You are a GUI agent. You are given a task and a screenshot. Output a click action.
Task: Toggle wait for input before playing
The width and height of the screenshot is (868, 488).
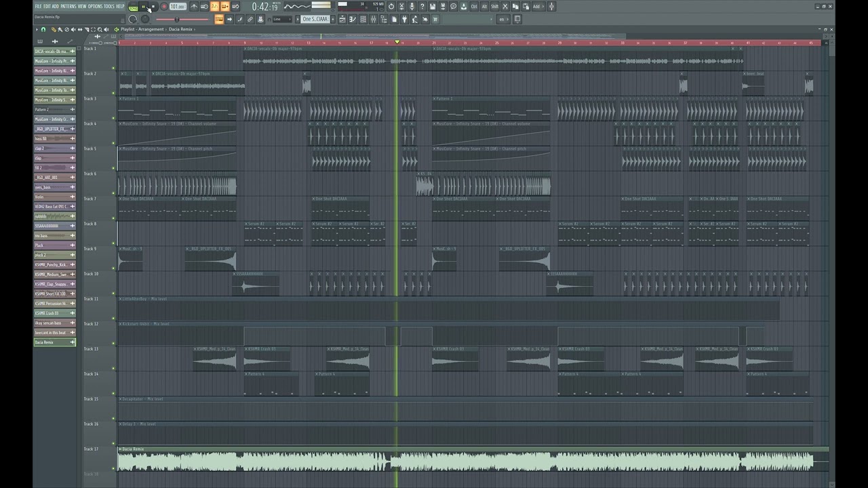[x=204, y=7]
